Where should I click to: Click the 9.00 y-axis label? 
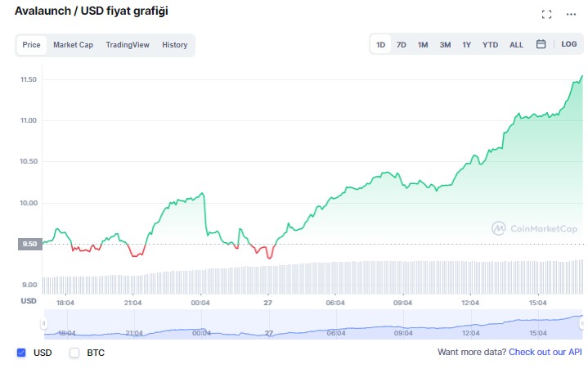pyautogui.click(x=29, y=285)
